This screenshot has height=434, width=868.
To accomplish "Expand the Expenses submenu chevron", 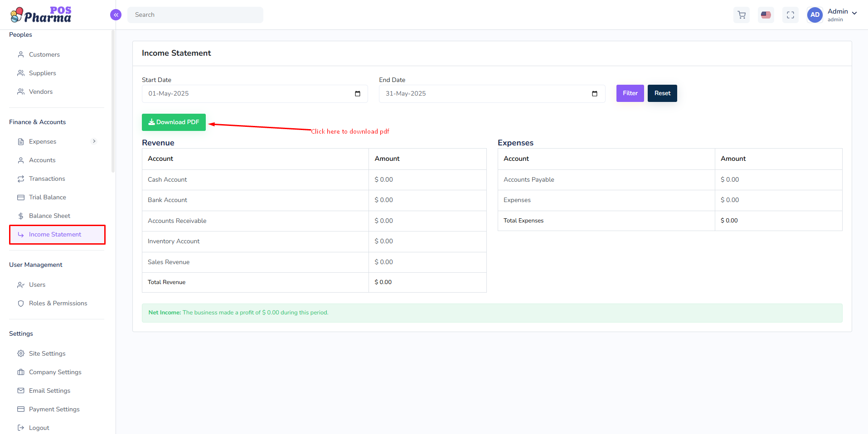I will click(94, 141).
